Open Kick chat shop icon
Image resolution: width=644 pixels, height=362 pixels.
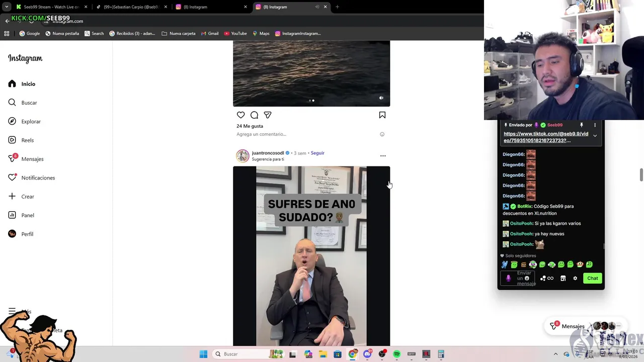tap(563, 278)
